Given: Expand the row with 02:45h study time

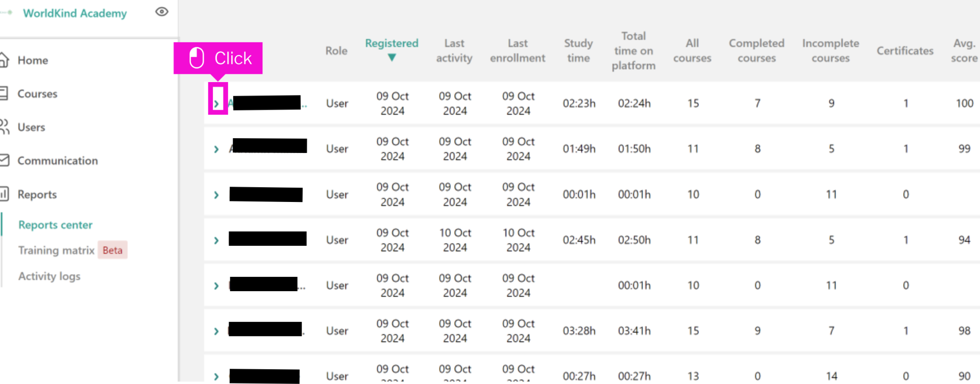Looking at the screenshot, I should pyautogui.click(x=216, y=240).
